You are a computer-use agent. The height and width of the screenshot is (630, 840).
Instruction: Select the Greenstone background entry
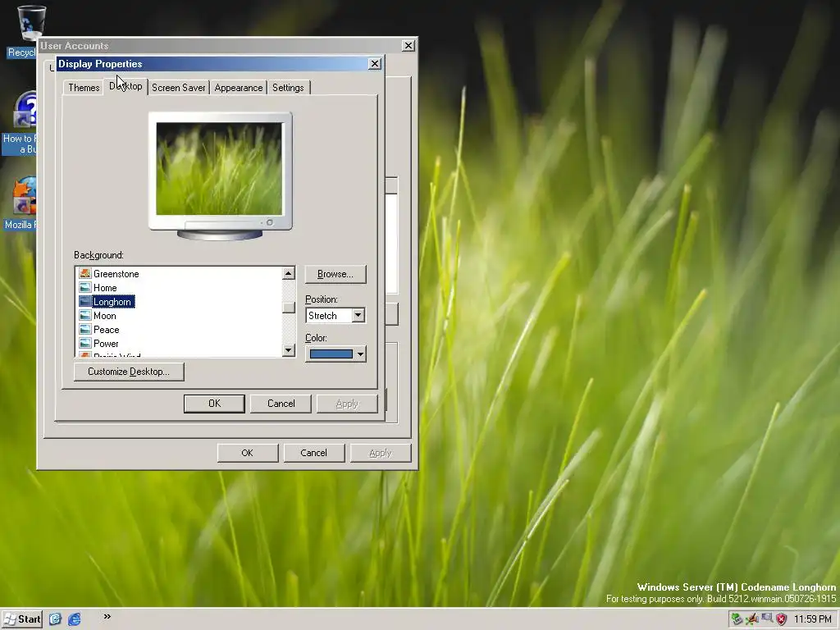point(116,274)
